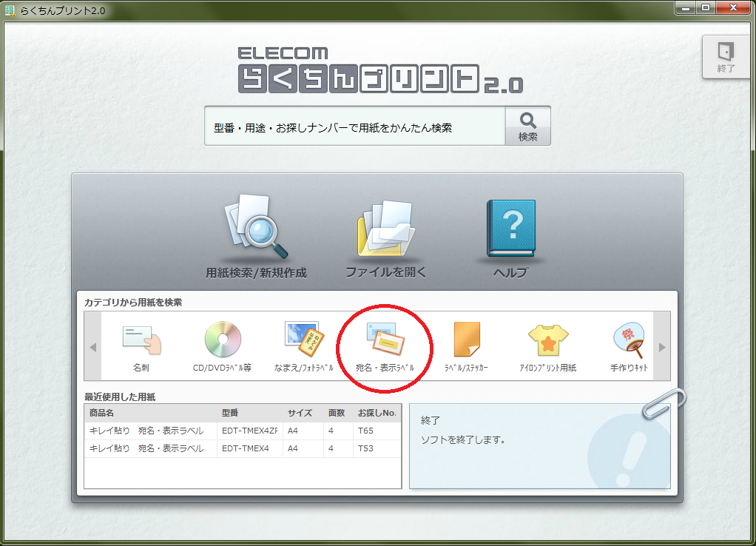Show previous categories with left arrow
Image resolution: width=756 pixels, height=546 pixels.
click(x=93, y=346)
